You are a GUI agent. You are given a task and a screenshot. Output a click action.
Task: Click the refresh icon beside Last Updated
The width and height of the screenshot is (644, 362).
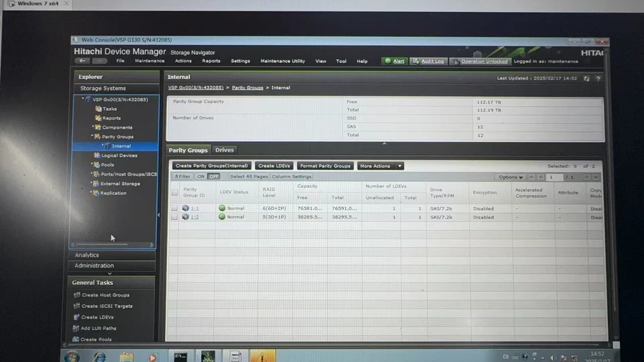(x=586, y=78)
